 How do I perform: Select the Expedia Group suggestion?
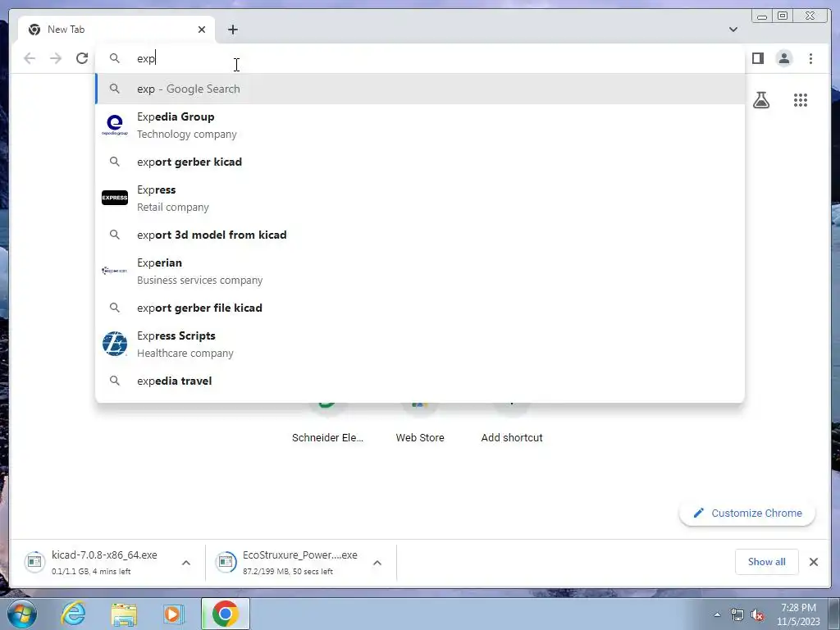[x=420, y=126]
